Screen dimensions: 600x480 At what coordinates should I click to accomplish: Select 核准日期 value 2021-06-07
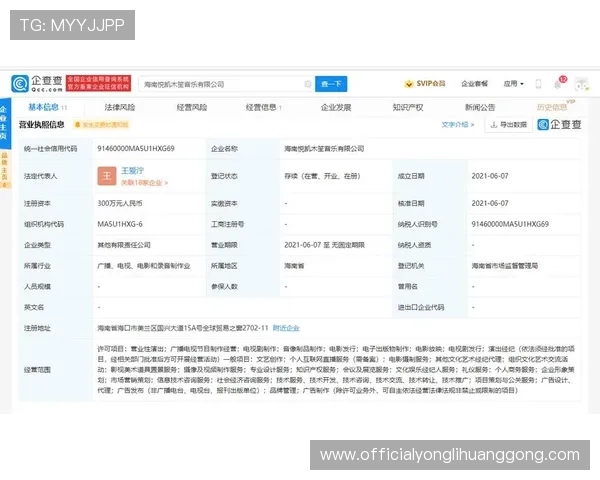(490, 203)
